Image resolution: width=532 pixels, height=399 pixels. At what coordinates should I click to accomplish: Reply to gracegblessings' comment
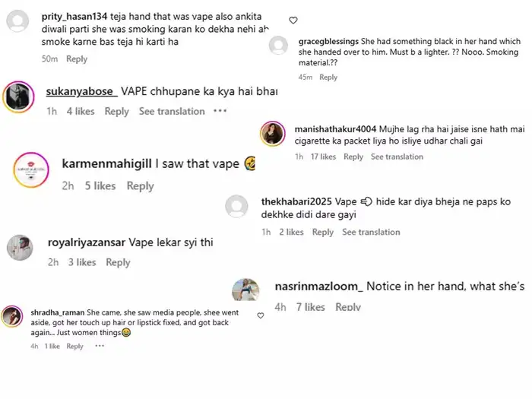pos(328,78)
